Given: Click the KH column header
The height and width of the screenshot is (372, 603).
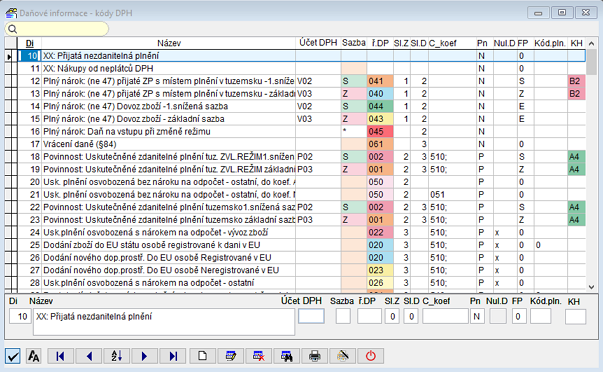Looking at the screenshot, I should 576,43.
